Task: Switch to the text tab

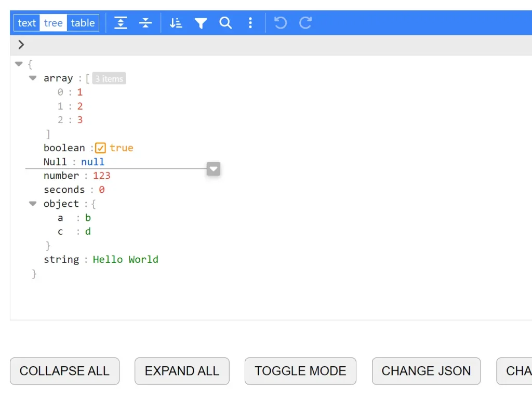Action: (x=26, y=22)
